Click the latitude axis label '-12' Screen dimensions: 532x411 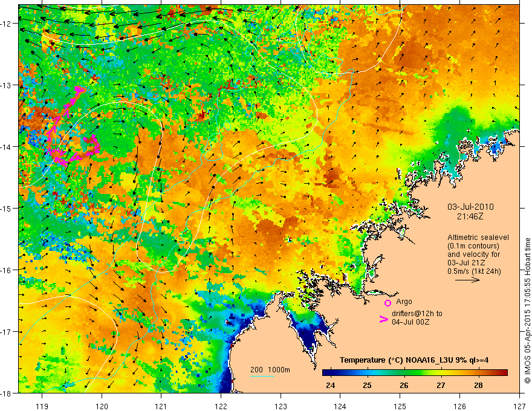point(7,24)
